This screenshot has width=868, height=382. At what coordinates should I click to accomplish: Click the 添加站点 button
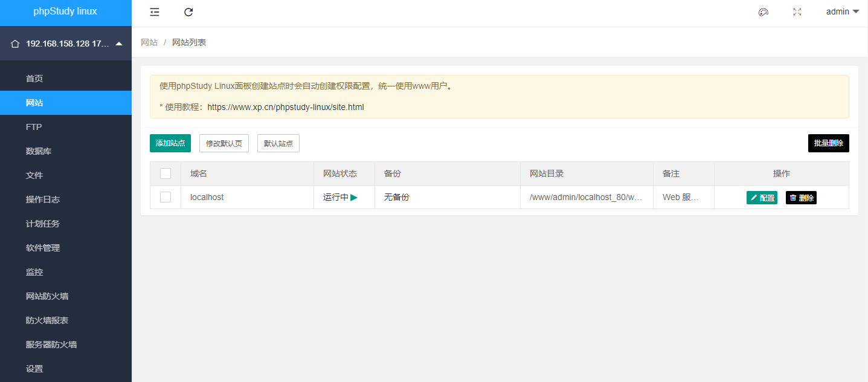170,143
